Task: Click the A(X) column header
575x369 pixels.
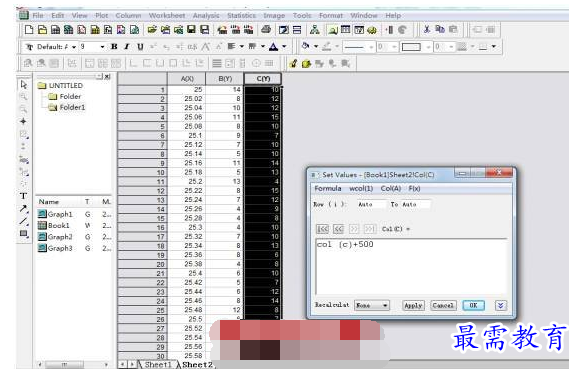Action: 187,79
